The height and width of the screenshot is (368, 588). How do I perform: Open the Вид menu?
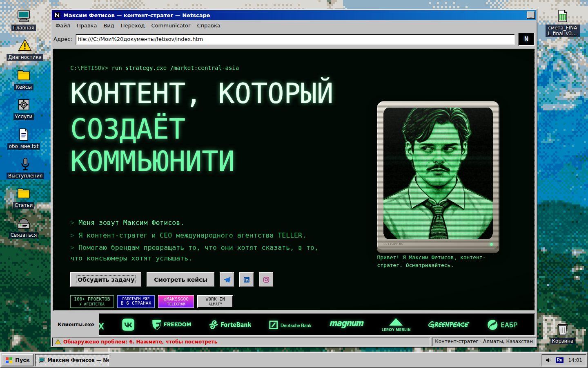[109, 25]
